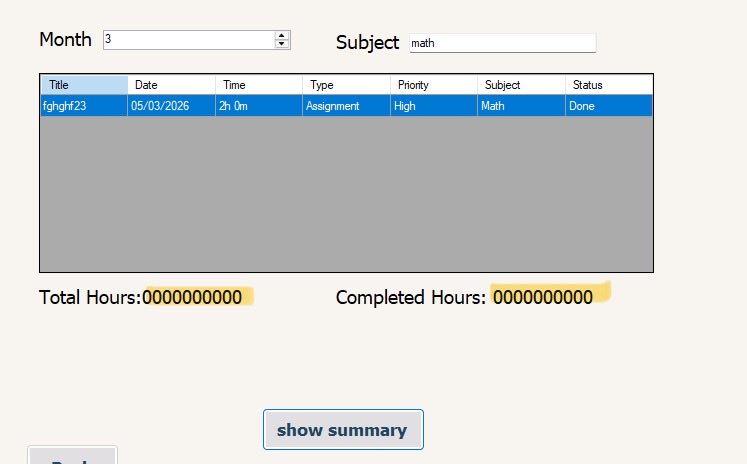The width and height of the screenshot is (747, 464).
Task: Click the Completed Hours value label
Action: 543,297
